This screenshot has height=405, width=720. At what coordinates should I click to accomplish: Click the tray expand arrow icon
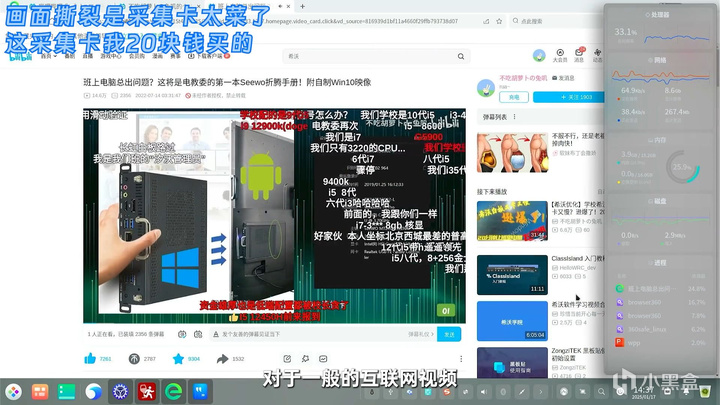pyautogui.click(x=541, y=392)
